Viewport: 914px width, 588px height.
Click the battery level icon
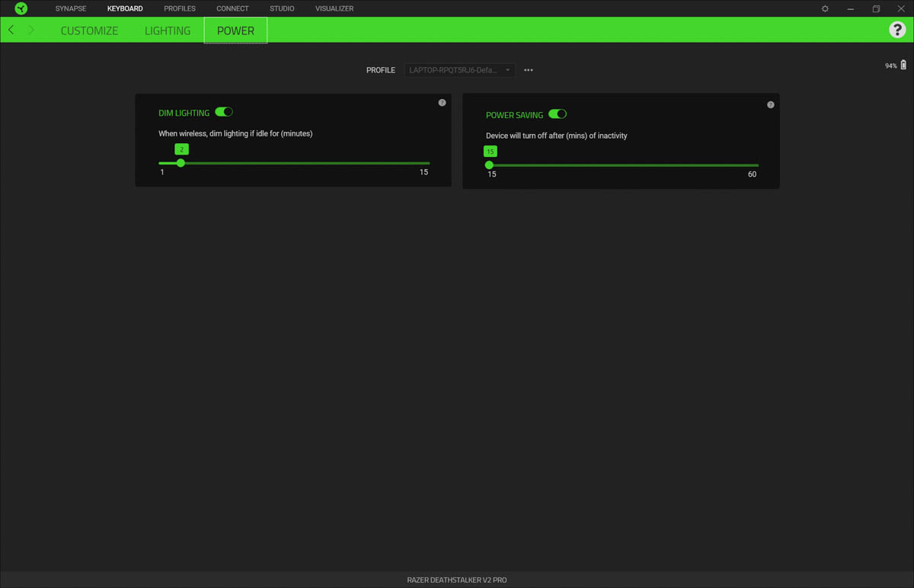coord(904,66)
